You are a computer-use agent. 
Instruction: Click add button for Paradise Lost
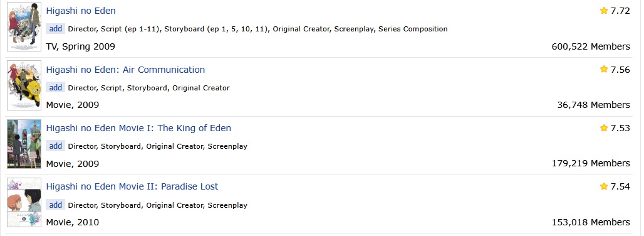(56, 205)
